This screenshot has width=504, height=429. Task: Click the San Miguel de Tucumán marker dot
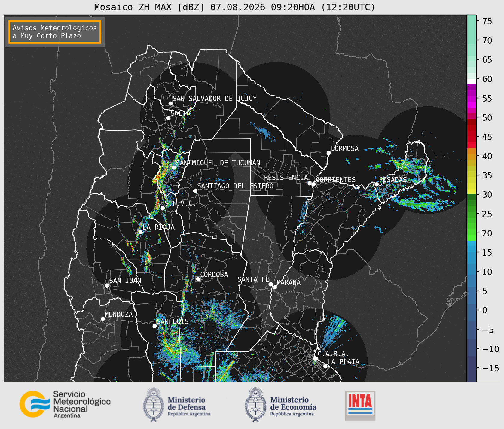[x=173, y=167]
